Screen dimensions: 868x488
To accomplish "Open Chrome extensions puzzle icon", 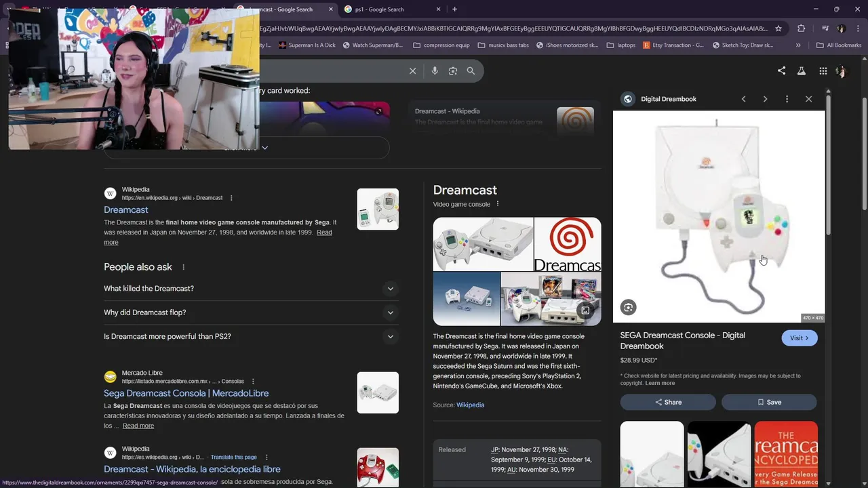I will tap(802, 28).
